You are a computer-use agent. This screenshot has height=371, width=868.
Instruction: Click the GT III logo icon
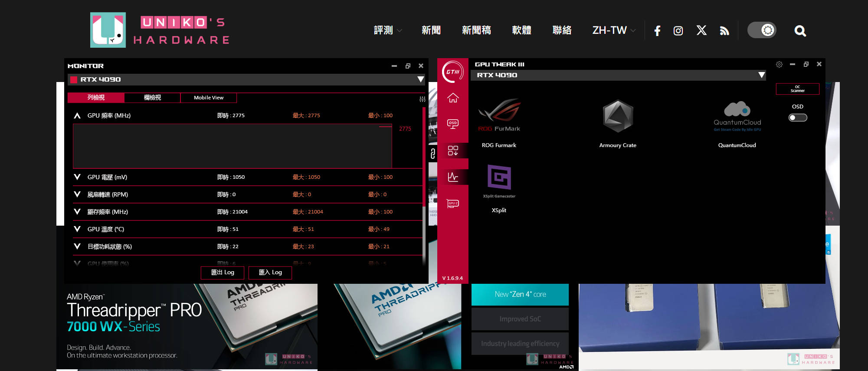pos(453,72)
